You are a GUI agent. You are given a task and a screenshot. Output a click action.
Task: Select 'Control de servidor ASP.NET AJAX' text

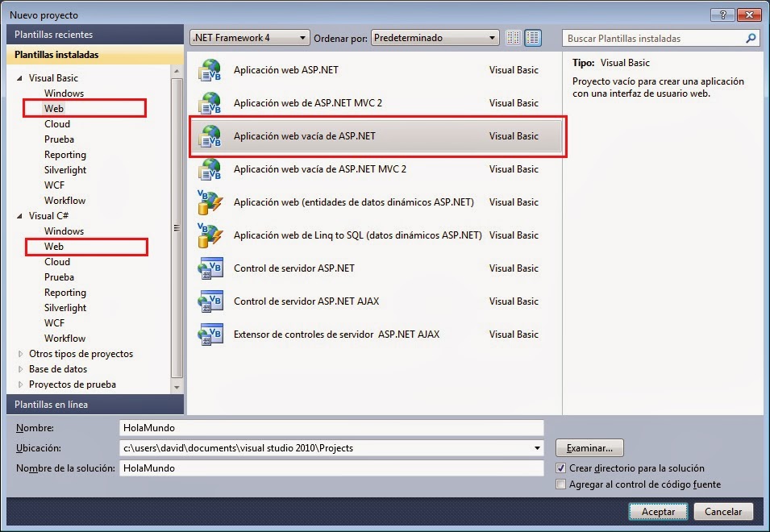(306, 301)
